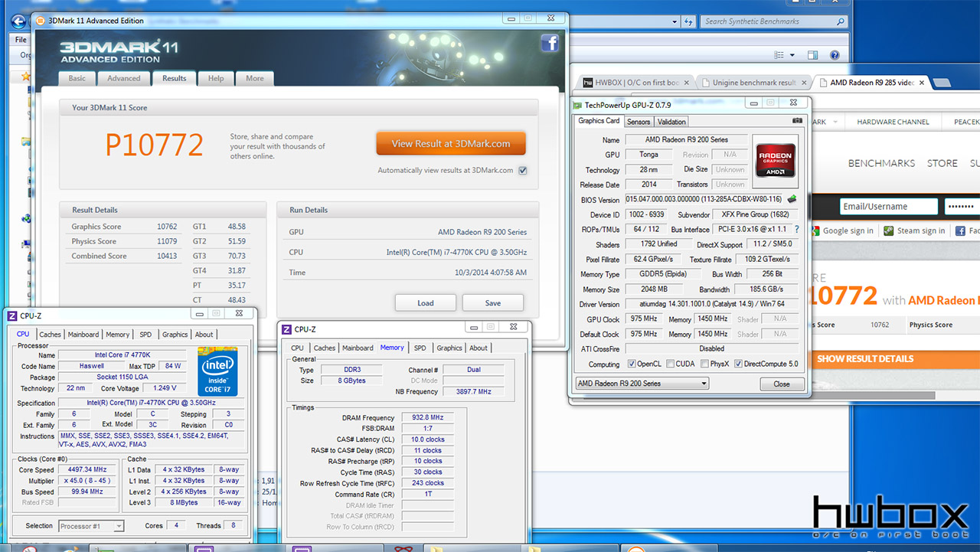
Task: Switch to the Sensors tab in GPU-Z
Action: pos(639,122)
